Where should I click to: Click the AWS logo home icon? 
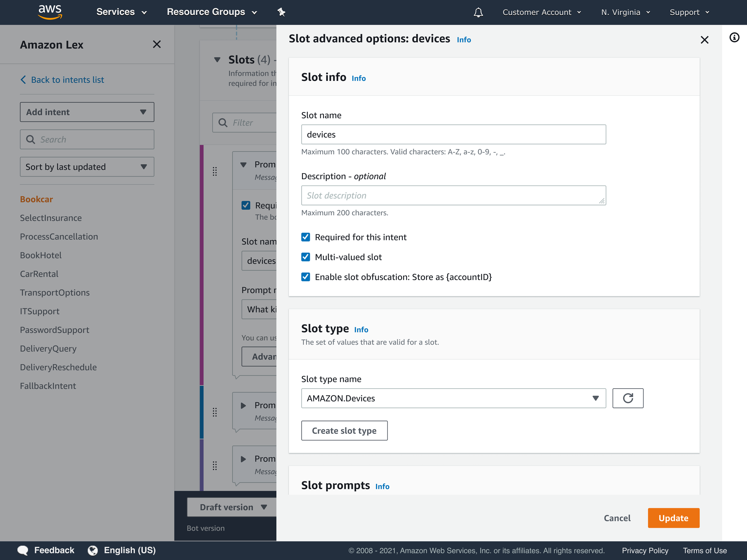point(50,12)
